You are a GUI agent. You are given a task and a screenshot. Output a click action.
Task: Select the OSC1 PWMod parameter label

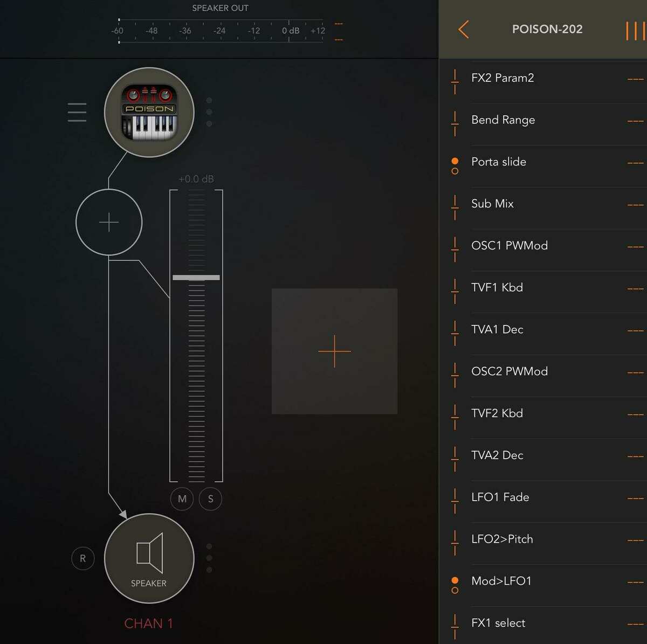pyautogui.click(x=510, y=246)
